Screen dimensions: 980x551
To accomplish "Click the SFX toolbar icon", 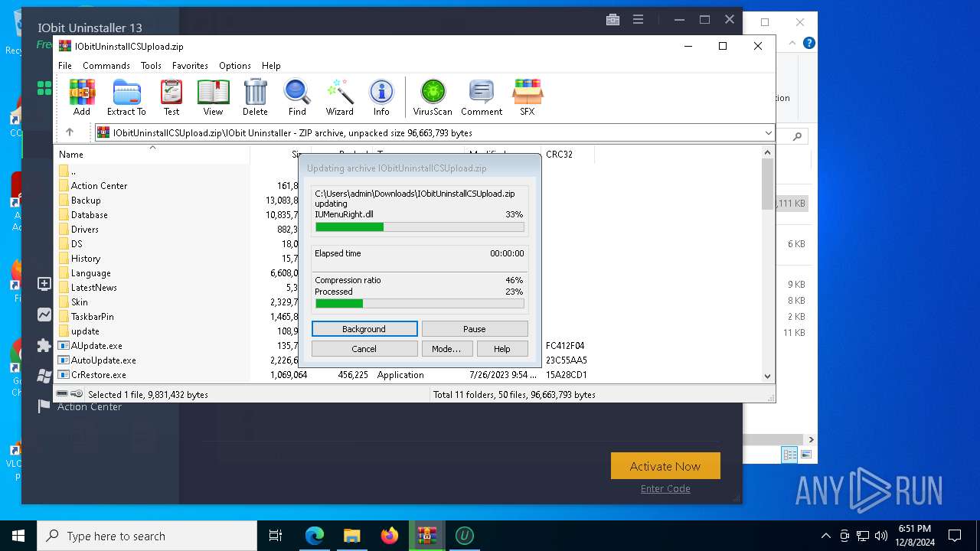I will [x=528, y=97].
